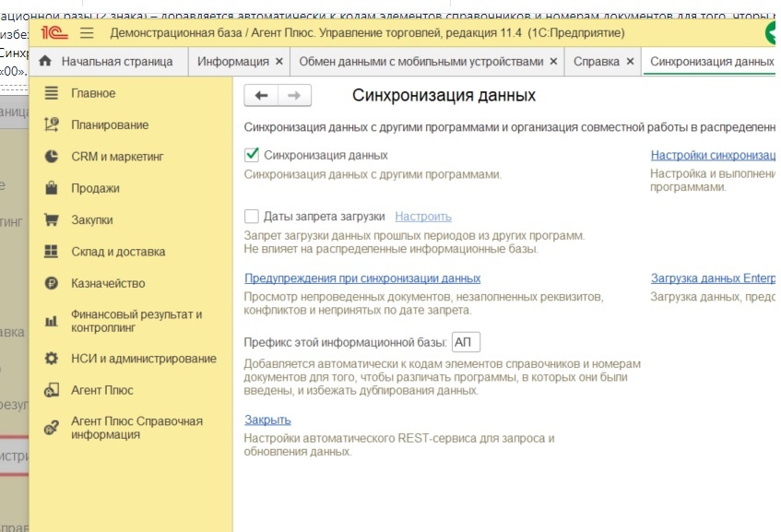Open the Агент Плюс section
This screenshot has width=781, height=532.
(102, 390)
